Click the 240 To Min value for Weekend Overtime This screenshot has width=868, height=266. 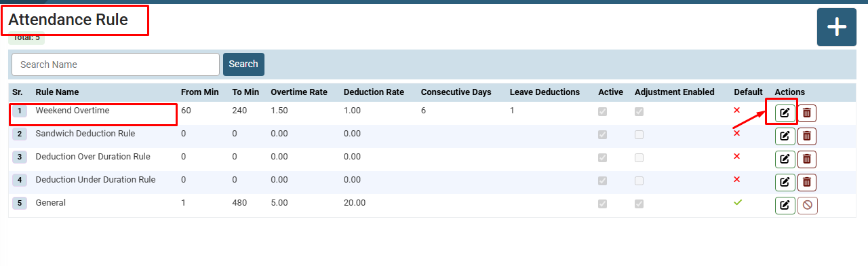pos(239,110)
